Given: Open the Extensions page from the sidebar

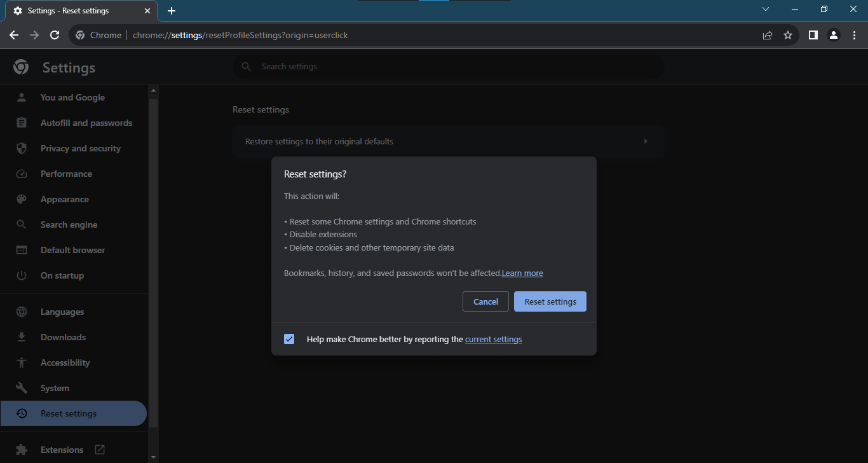Looking at the screenshot, I should click(62, 449).
